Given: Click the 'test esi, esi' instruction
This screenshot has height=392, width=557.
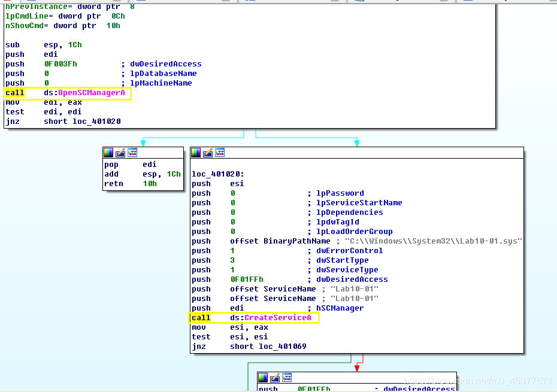Looking at the screenshot, I should [x=230, y=337].
